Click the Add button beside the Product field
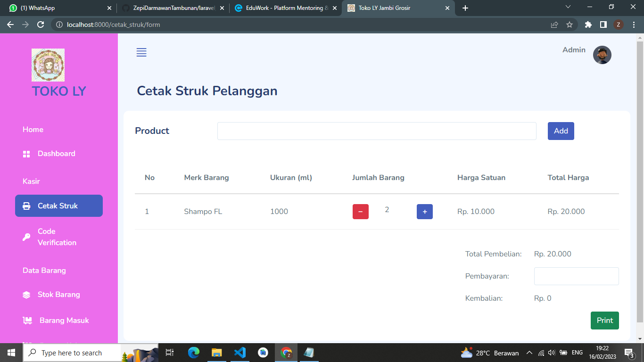The width and height of the screenshot is (644, 362). click(x=561, y=131)
